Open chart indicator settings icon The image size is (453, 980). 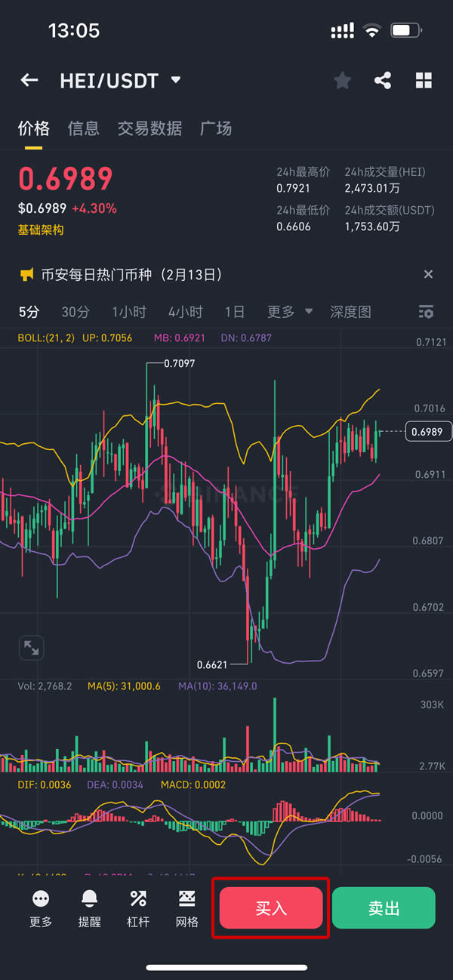tap(426, 312)
